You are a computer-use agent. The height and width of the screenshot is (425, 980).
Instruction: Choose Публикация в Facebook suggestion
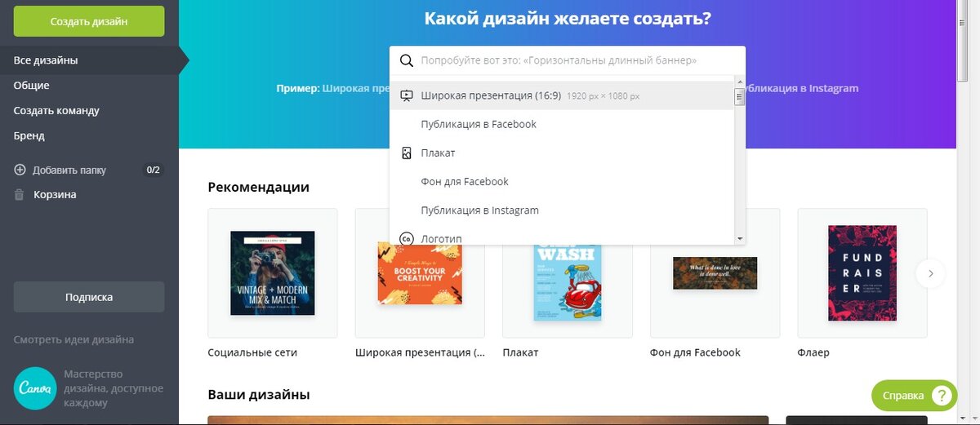coord(562,124)
